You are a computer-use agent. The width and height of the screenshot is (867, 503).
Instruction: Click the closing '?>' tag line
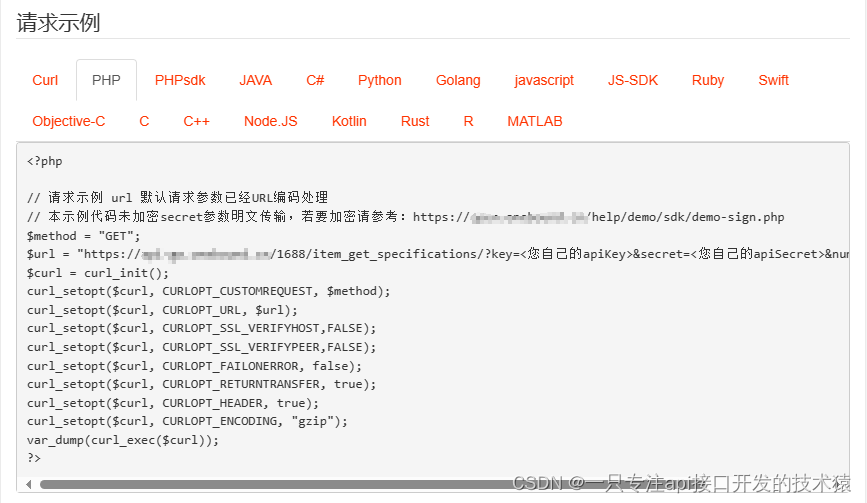coord(34,458)
